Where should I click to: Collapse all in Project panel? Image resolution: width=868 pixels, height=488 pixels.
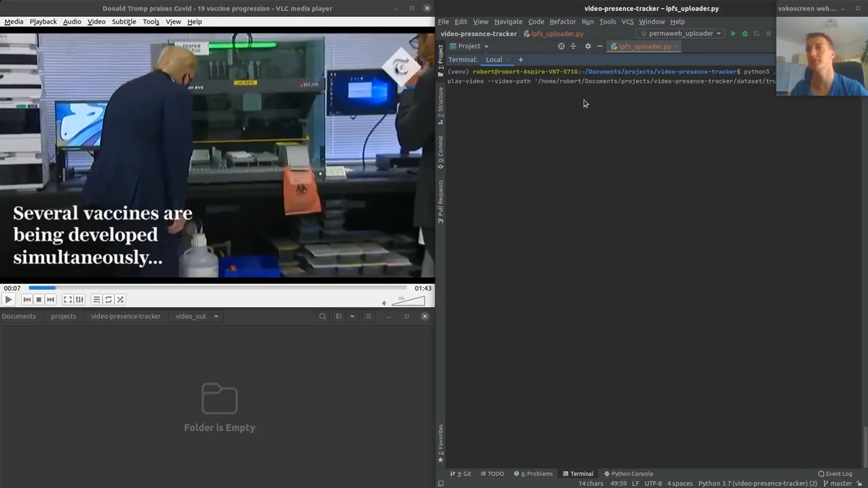point(573,46)
